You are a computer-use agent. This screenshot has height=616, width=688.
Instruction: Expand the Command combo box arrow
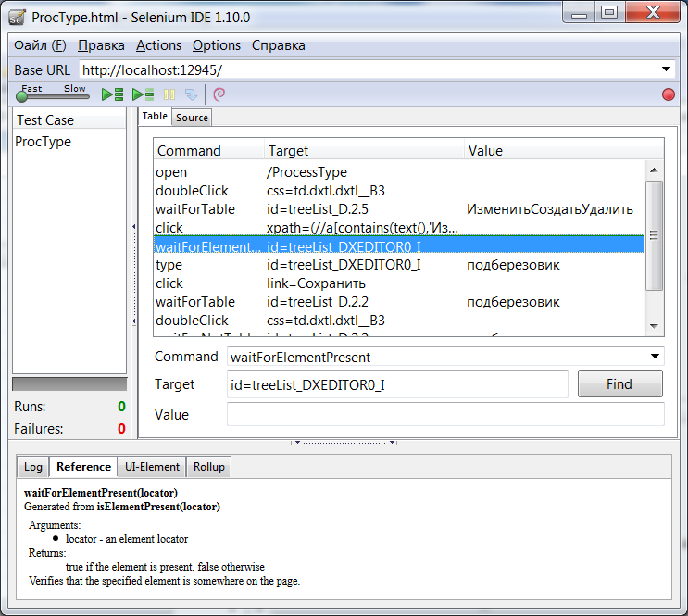[x=655, y=356]
